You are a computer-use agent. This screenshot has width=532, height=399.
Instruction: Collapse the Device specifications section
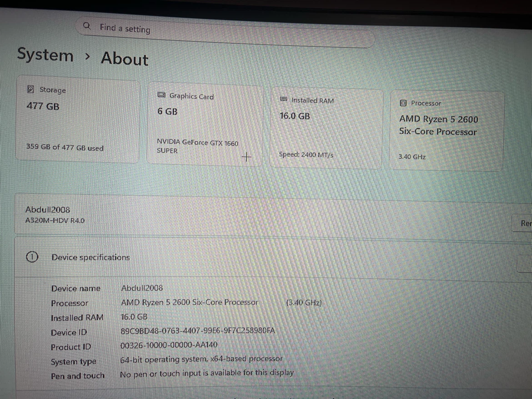(525, 263)
